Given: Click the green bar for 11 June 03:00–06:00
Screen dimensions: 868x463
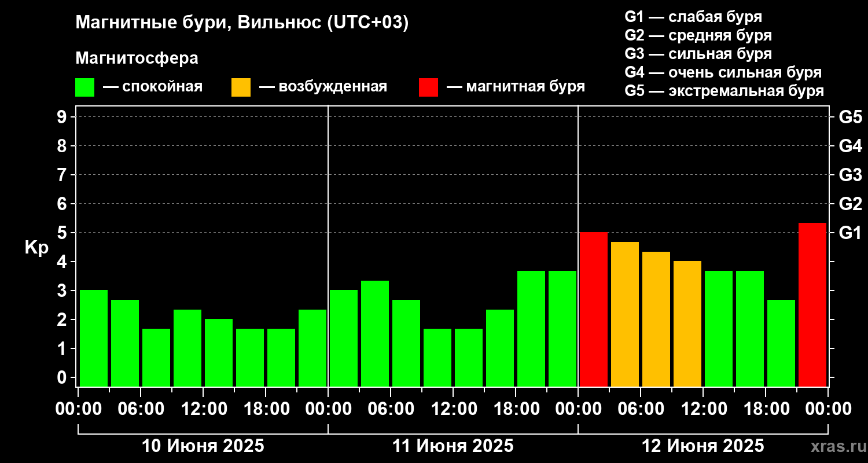Looking at the screenshot, I should 375,333.
